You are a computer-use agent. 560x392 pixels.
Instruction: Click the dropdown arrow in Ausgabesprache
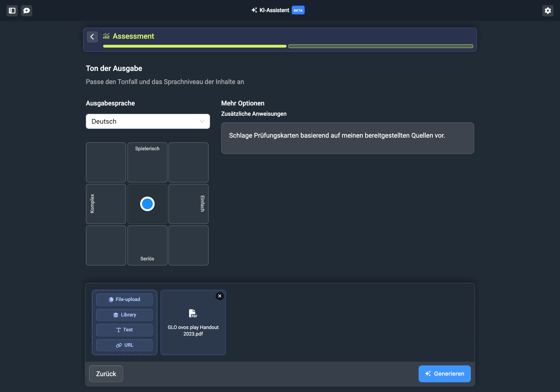(x=202, y=121)
